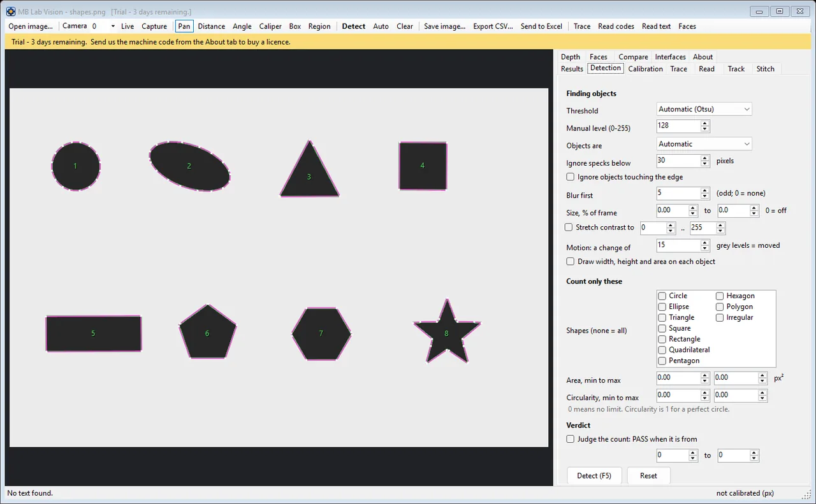Go to the Depth tab
The height and width of the screenshot is (504, 816).
coord(571,57)
